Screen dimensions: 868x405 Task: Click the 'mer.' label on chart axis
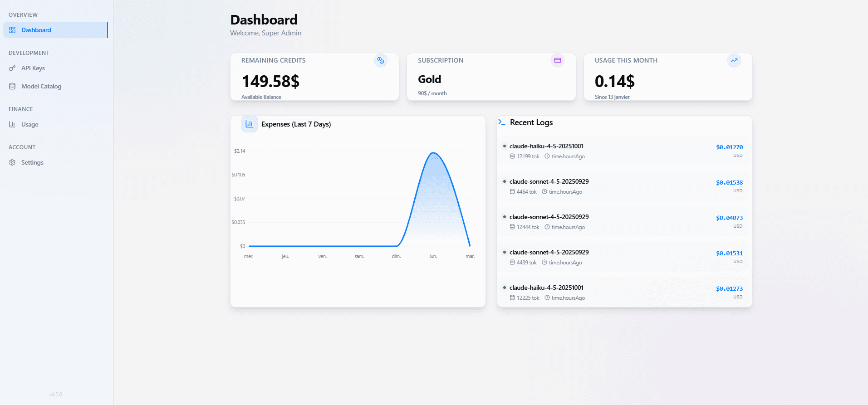pos(249,257)
